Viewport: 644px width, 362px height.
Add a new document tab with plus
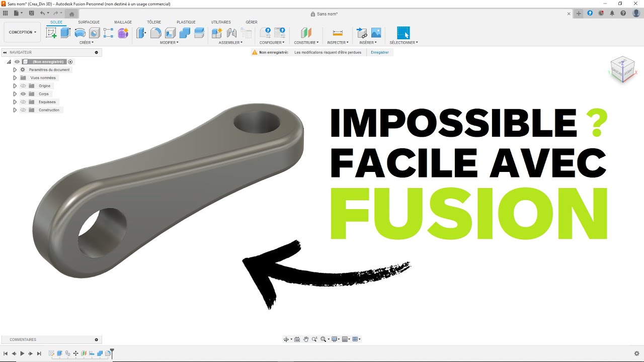579,14
